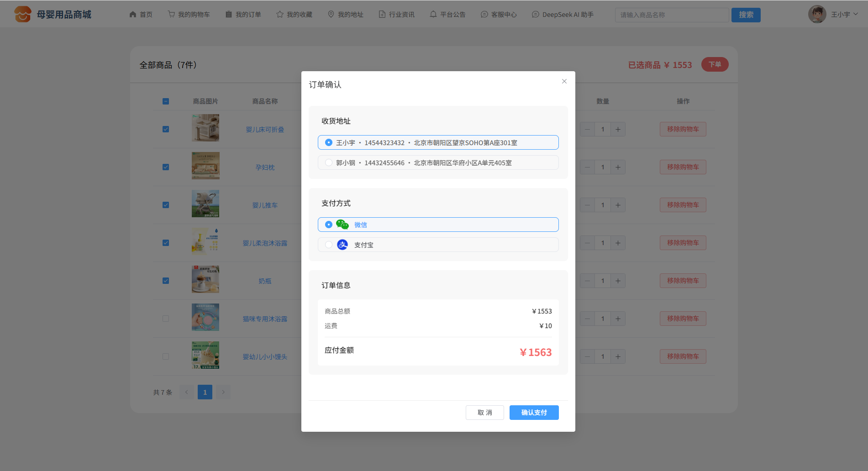
Task: Check the 猫咪专用沐浴露 row checkbox
Action: point(166,319)
